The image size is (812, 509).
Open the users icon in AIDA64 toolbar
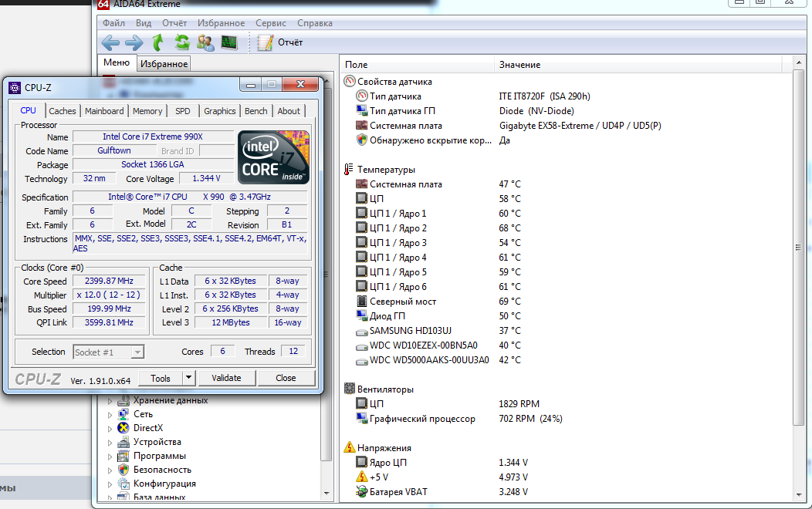click(205, 42)
